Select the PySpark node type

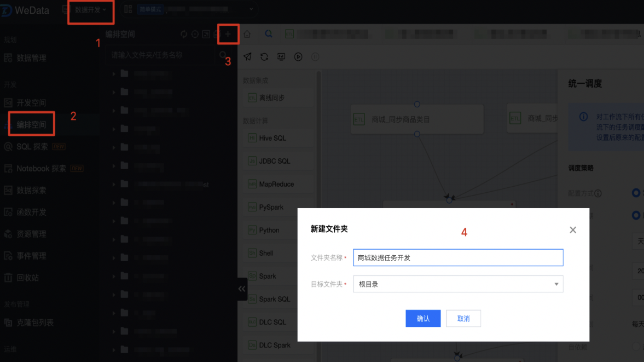coord(277,207)
